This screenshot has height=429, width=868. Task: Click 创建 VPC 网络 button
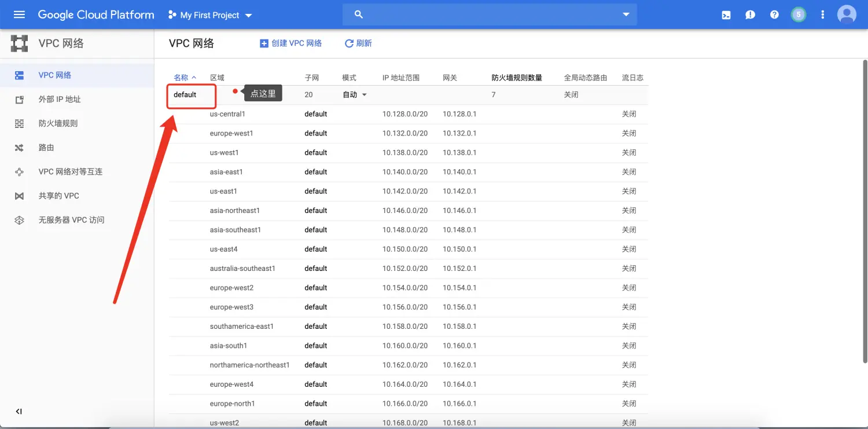tap(291, 43)
